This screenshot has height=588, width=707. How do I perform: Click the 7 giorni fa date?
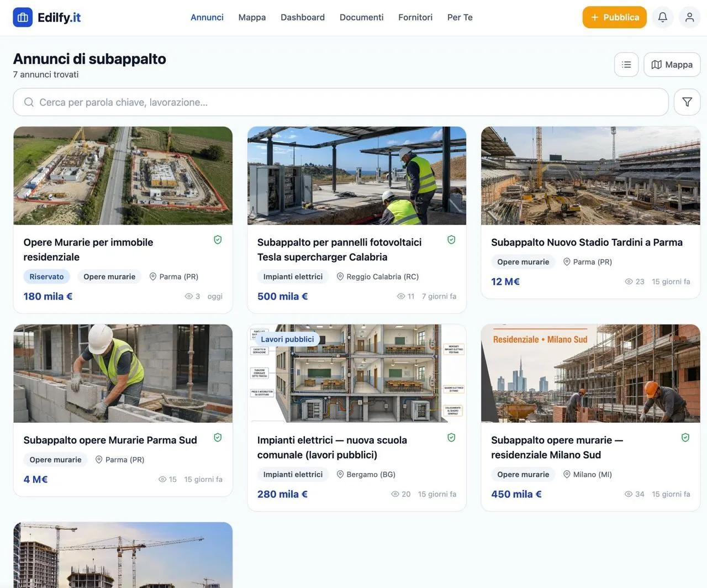pos(439,296)
